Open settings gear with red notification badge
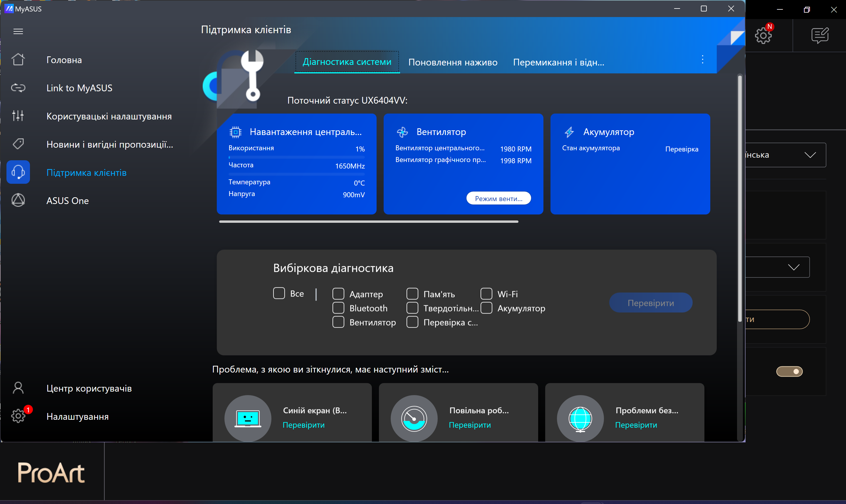Screen dimensions: 846x504 pyautogui.click(x=18, y=416)
